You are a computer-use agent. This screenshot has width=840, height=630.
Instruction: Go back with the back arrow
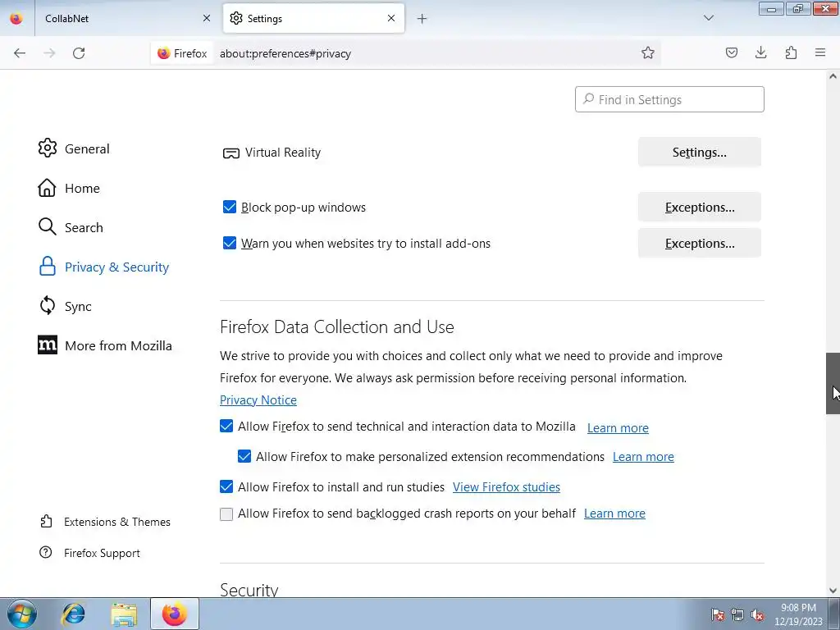[x=20, y=53]
